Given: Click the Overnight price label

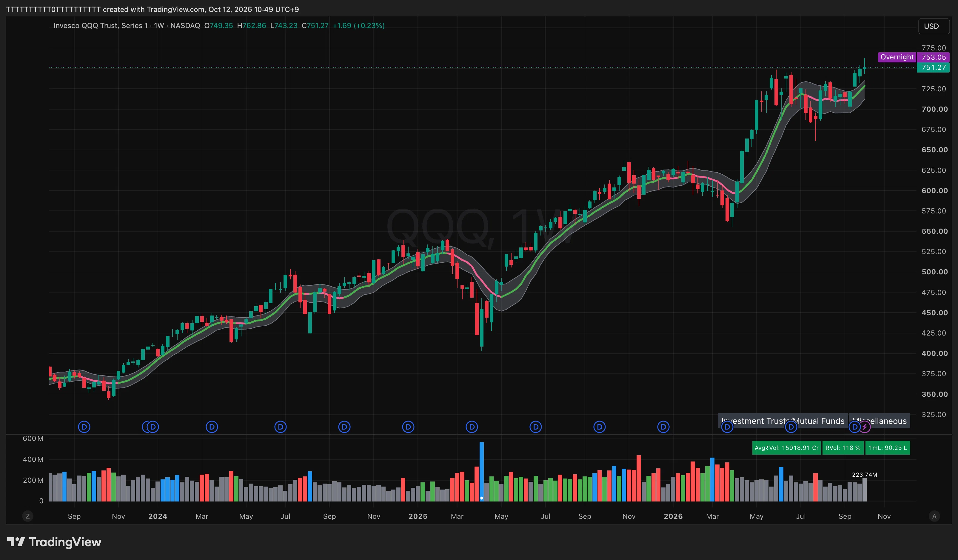Looking at the screenshot, I should 897,57.
